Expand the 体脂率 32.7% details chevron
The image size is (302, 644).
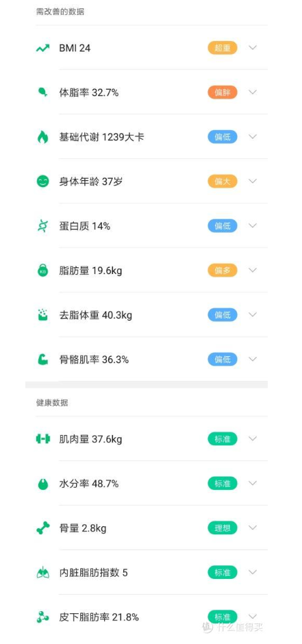tap(253, 92)
